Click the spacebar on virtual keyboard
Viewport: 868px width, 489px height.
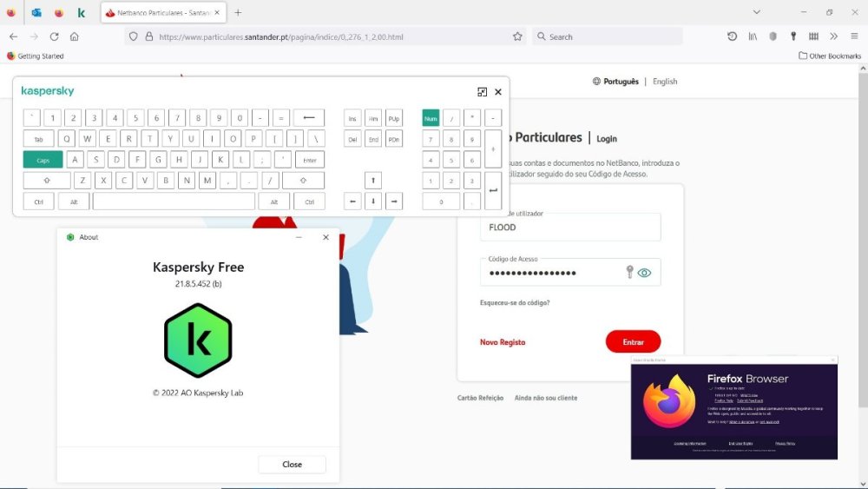[x=174, y=202]
